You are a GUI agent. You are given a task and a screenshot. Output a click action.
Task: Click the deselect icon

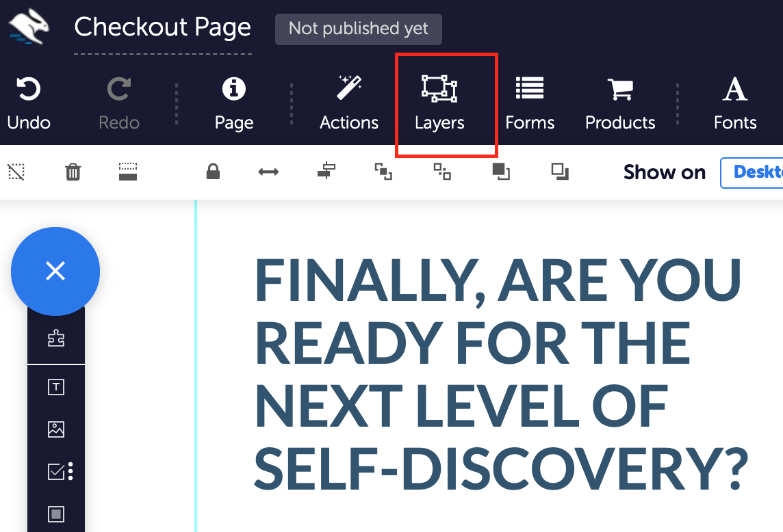(16, 172)
